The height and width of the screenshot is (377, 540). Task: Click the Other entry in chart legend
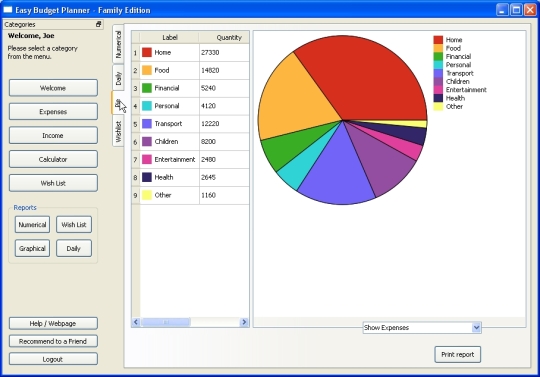coord(448,106)
